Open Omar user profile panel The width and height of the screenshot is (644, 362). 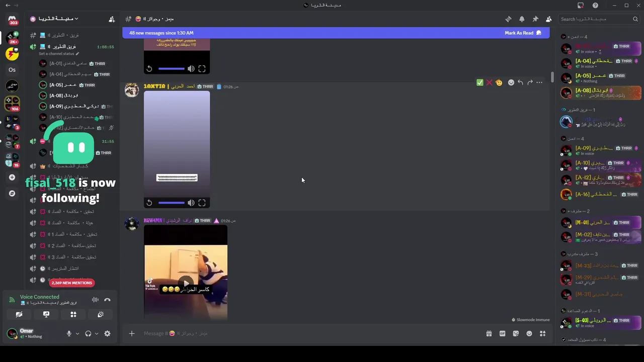[33, 334]
